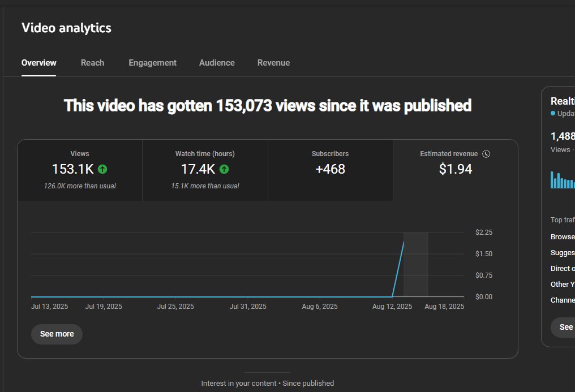Open the Audience tab
The height and width of the screenshot is (392, 575).
tap(217, 63)
